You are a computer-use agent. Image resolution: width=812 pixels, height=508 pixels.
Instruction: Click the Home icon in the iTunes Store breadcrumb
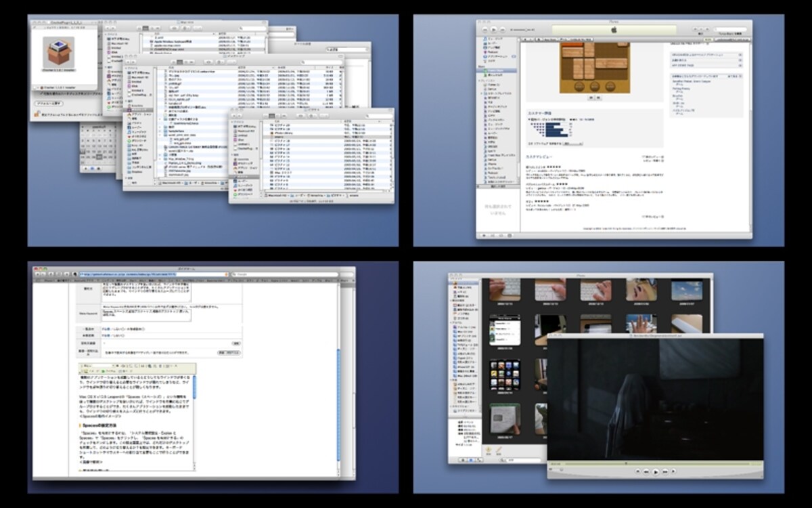pos(537,39)
